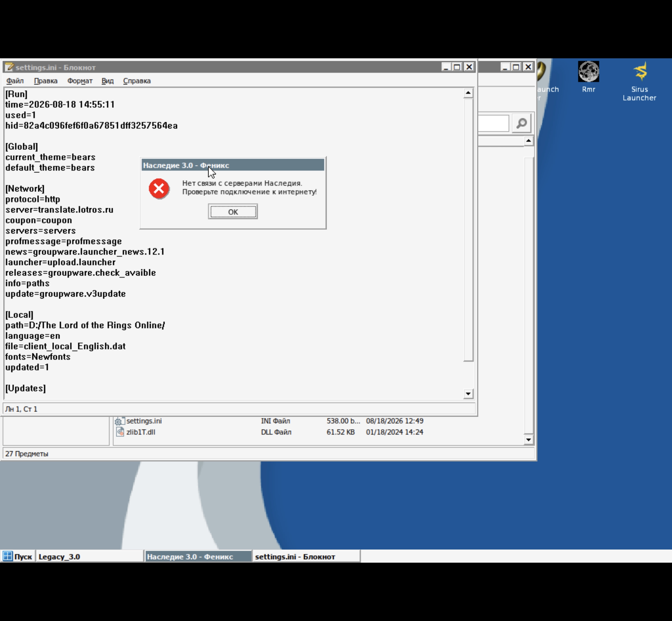
Task: Close the file manager window behind Notepad
Action: 528,67
